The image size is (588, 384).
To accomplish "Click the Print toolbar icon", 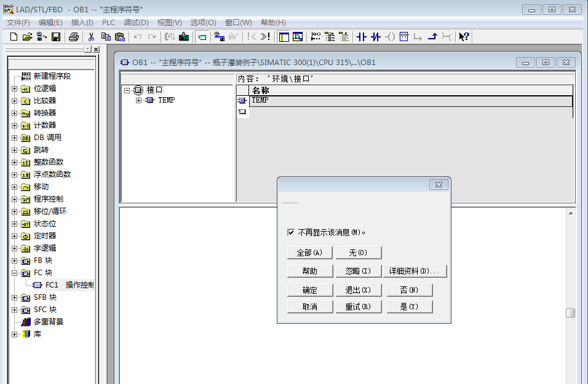I will click(74, 37).
